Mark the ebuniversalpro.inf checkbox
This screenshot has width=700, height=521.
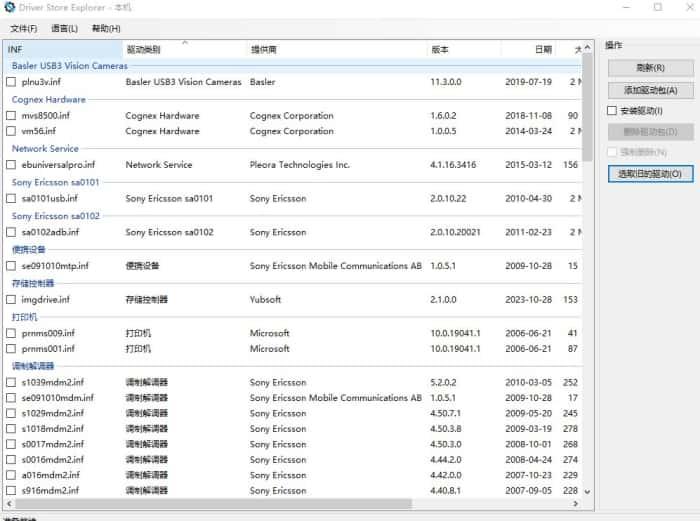pyautogui.click(x=11, y=165)
